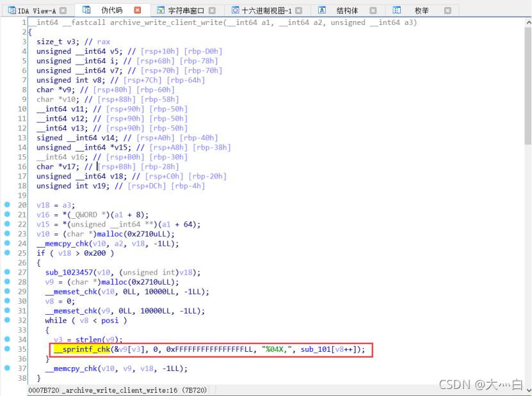This screenshot has height=396, width=532.
Task: Click the 字符串窗口 tab icon
Action: point(161,10)
